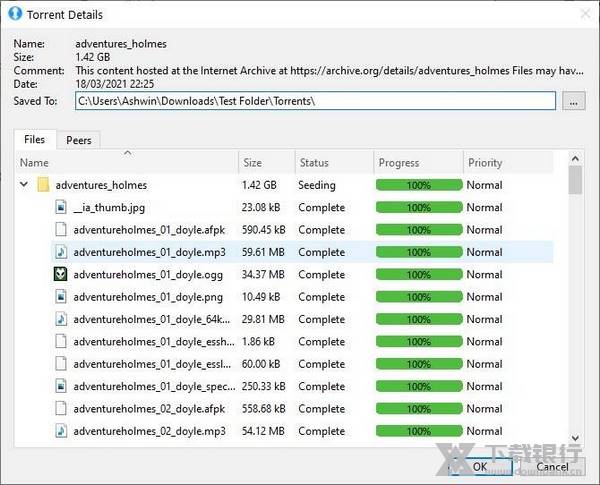600x485 pixels.
Task: Switch to the Peers tab
Action: point(78,140)
